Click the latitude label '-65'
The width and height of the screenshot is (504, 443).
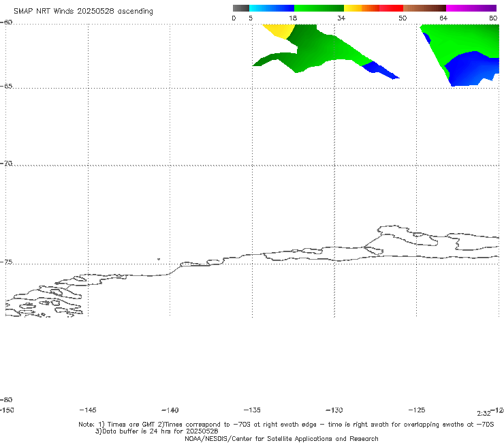(6, 87)
